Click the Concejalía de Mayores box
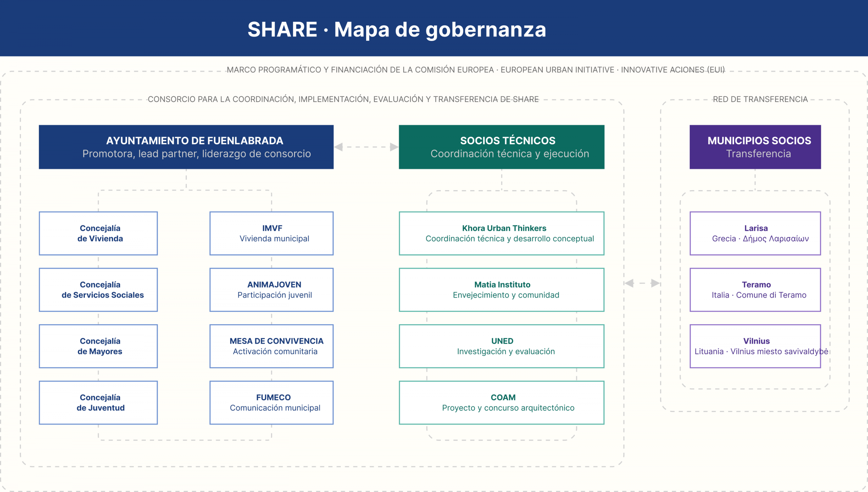This screenshot has width=868, height=492. [98, 346]
